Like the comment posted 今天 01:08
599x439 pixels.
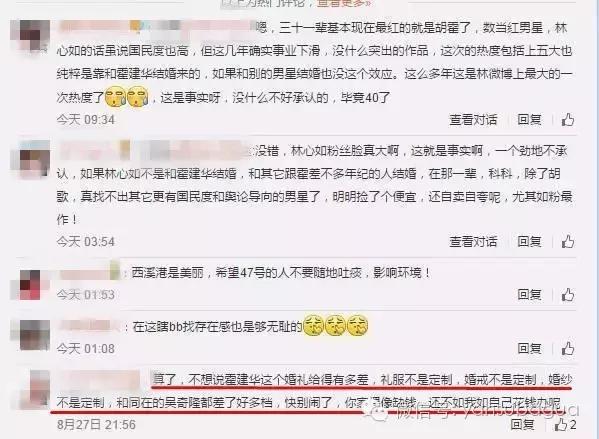coord(568,348)
